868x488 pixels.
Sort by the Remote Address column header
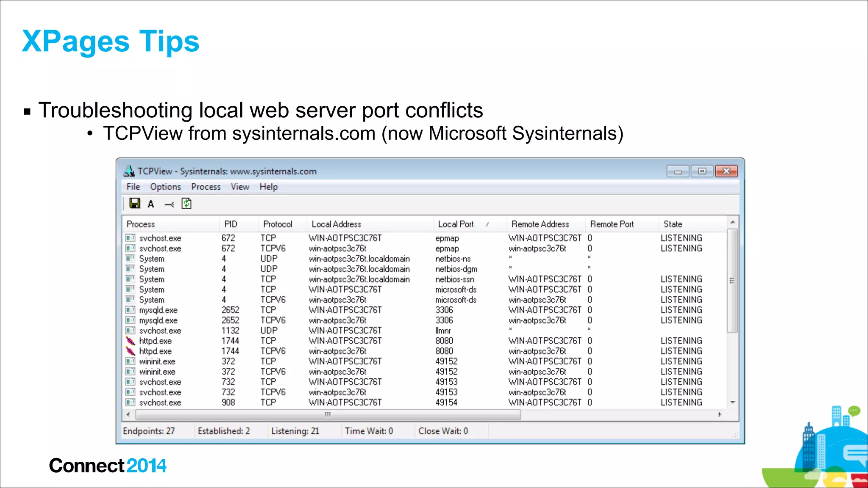click(546, 224)
